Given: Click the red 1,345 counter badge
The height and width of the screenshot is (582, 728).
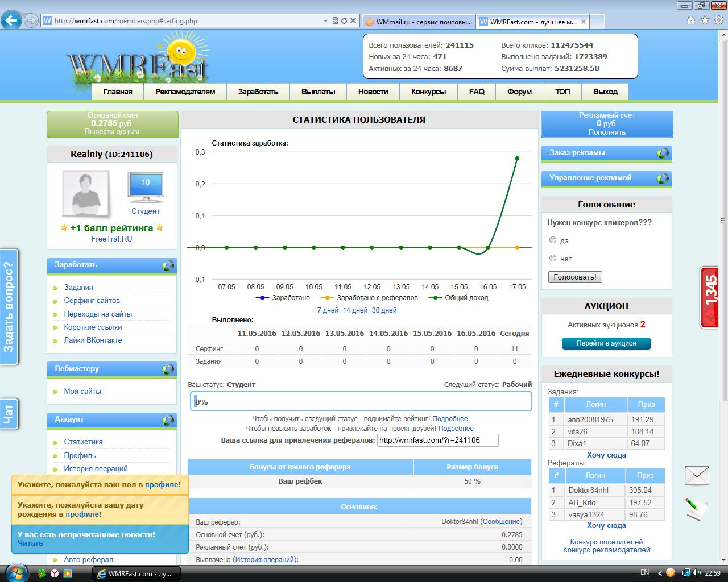Looking at the screenshot, I should [x=710, y=298].
